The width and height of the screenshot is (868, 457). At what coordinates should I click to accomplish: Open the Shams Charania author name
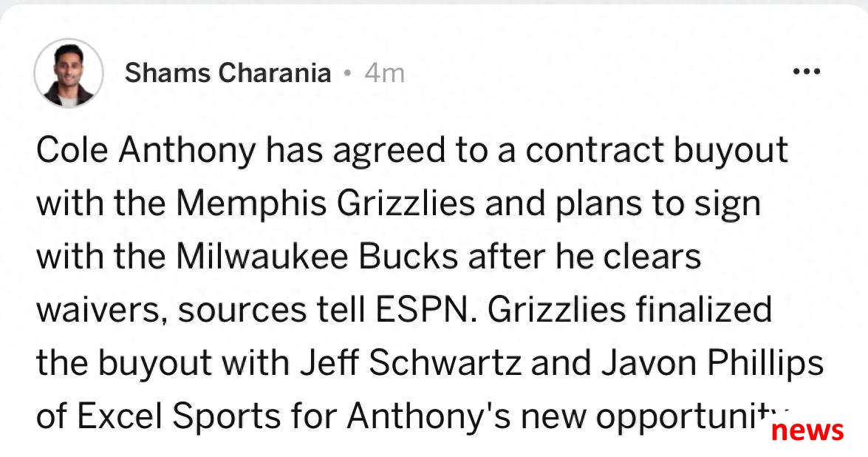click(x=228, y=73)
